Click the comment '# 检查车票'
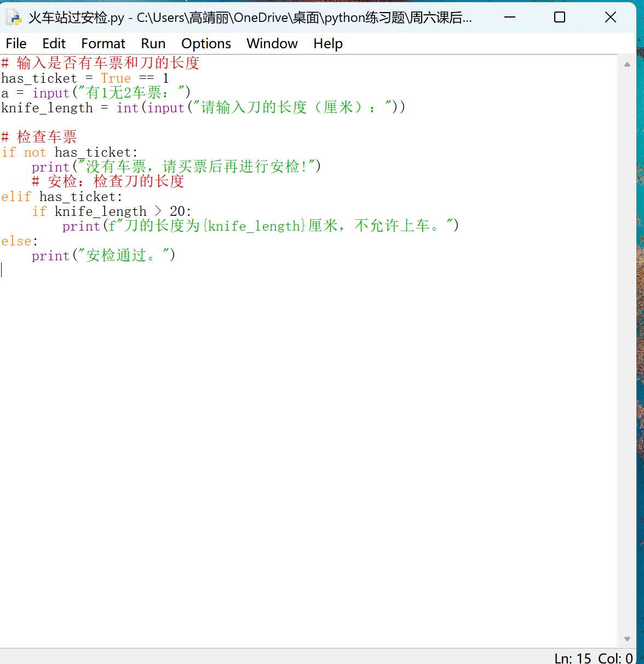 click(x=39, y=137)
